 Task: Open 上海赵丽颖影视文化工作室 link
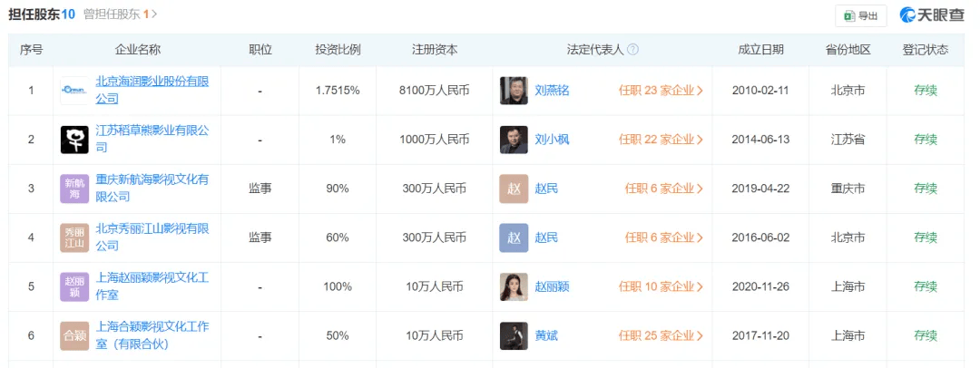click(152, 286)
